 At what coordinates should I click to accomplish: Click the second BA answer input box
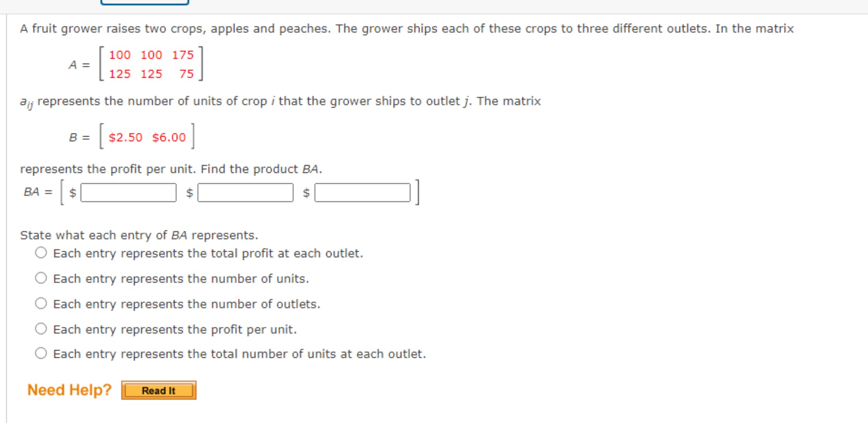coord(245,193)
